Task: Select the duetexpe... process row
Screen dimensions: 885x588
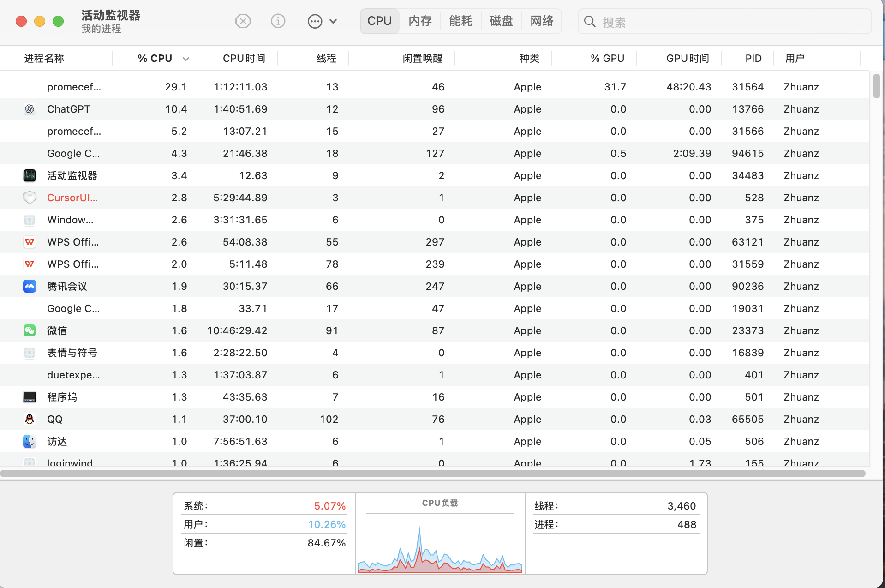Action: pyautogui.click(x=435, y=375)
